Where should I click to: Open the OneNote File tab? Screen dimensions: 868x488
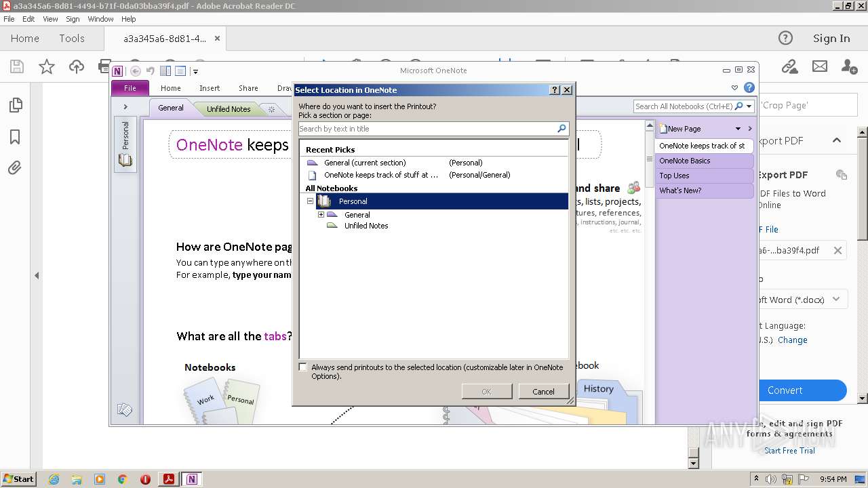click(130, 88)
